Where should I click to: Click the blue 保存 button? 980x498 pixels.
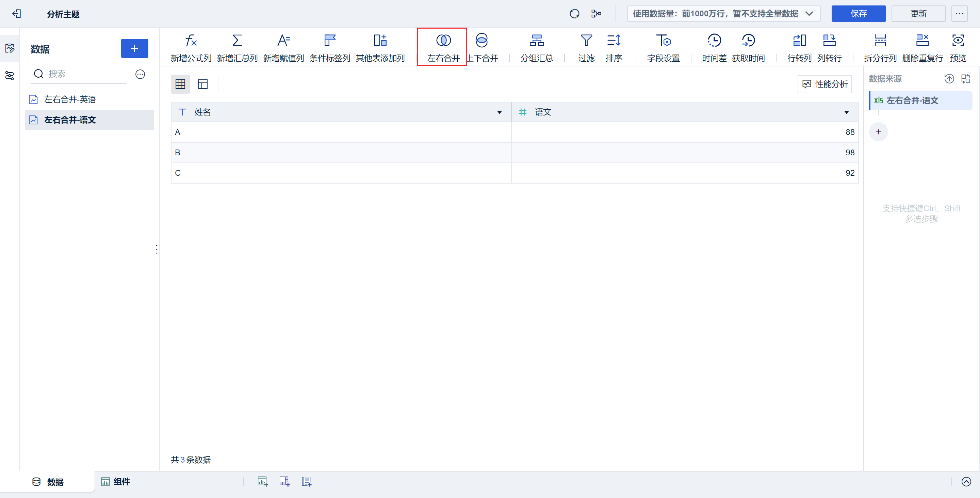(x=858, y=14)
